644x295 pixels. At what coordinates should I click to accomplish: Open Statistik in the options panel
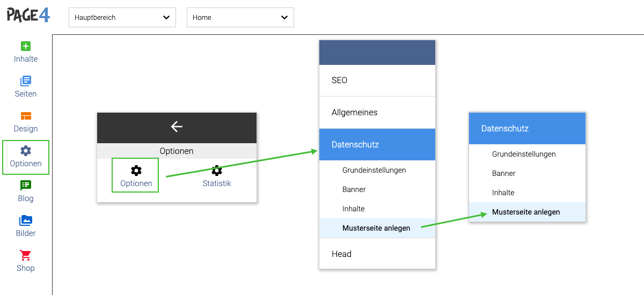(x=217, y=176)
